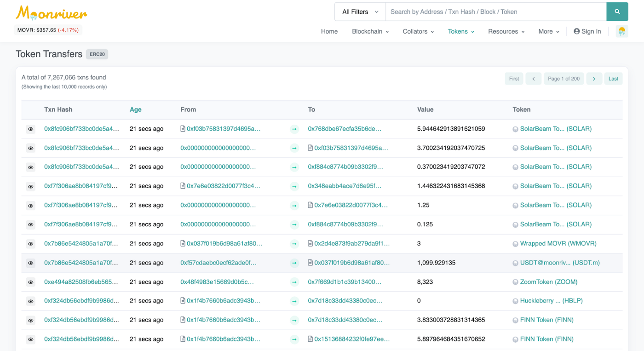
Task: Jump to the Last page
Action: (613, 79)
